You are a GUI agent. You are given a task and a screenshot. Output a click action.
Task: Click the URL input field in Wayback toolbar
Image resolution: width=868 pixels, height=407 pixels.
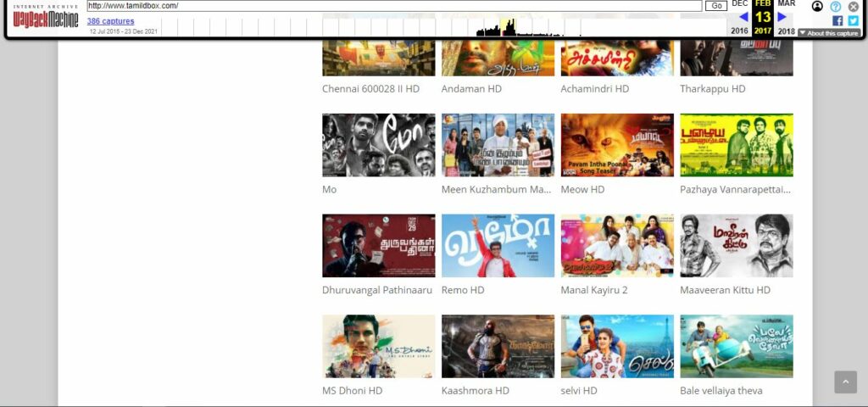[x=394, y=6]
